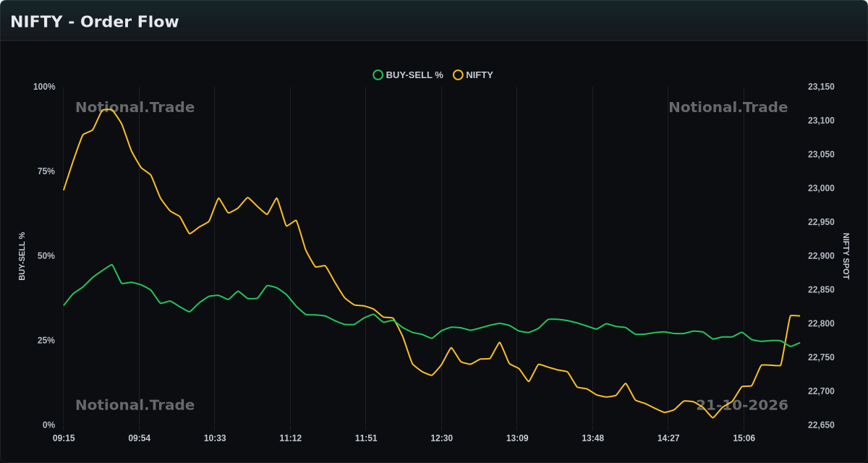This screenshot has height=463, width=868.
Task: Click the green BUY-SELL % legend marker
Action: coord(378,75)
